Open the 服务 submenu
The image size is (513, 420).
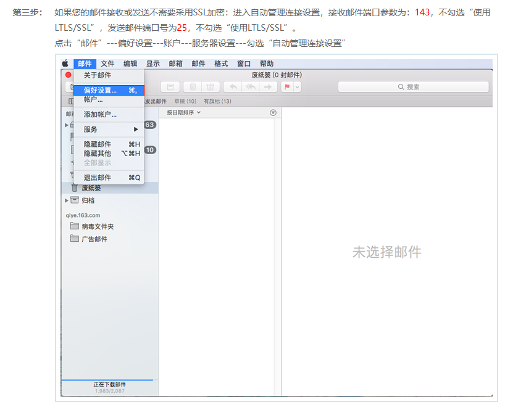tap(109, 130)
